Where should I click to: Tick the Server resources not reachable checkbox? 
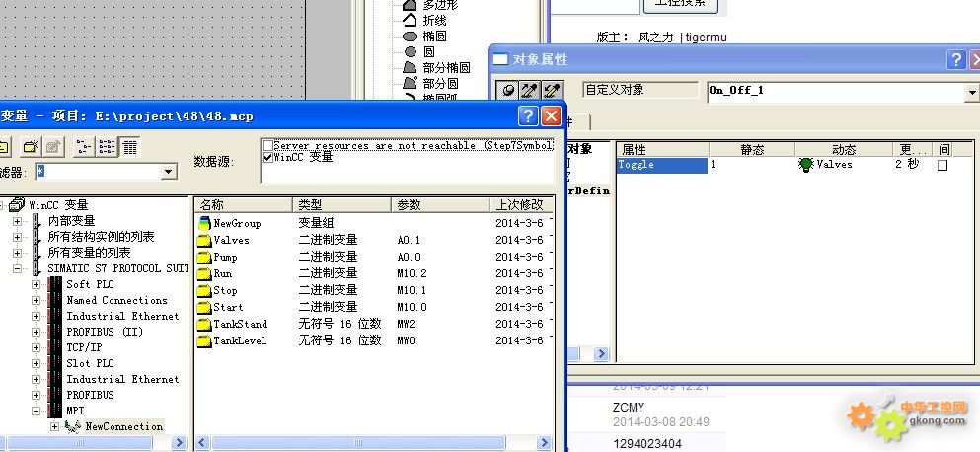[x=268, y=145]
